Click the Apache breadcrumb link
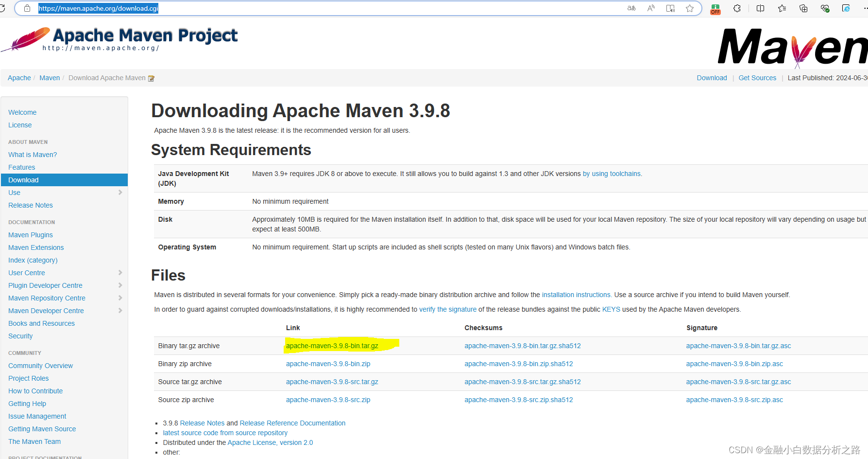This screenshot has width=868, height=459. [19, 78]
